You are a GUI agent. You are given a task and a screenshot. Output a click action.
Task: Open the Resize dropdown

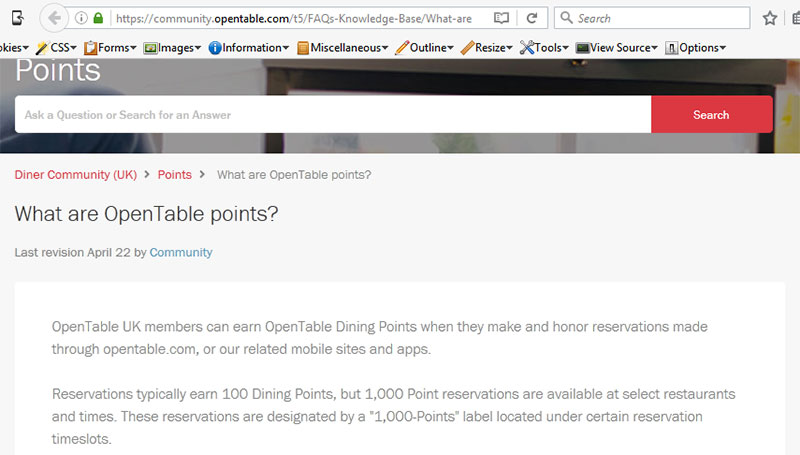coord(494,48)
